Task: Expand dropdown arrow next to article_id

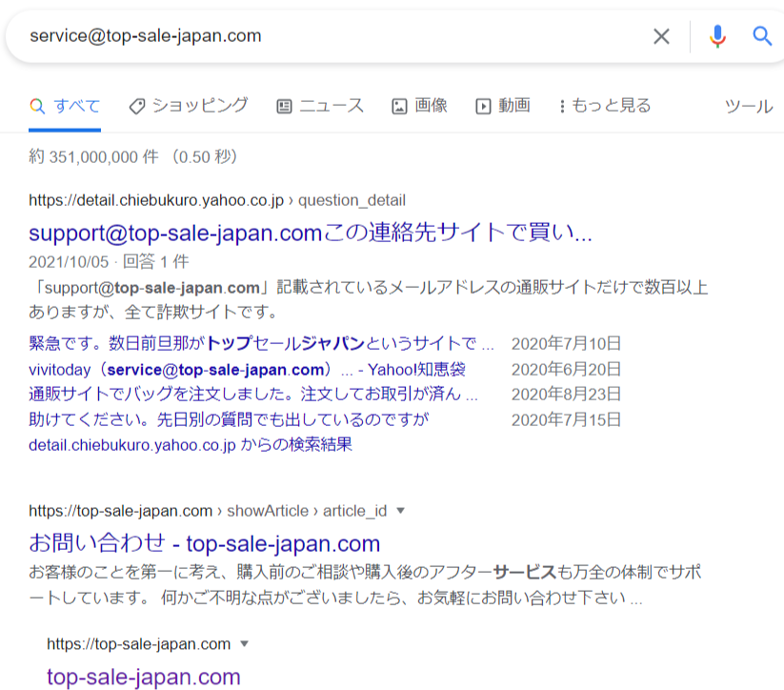Action: click(x=400, y=511)
